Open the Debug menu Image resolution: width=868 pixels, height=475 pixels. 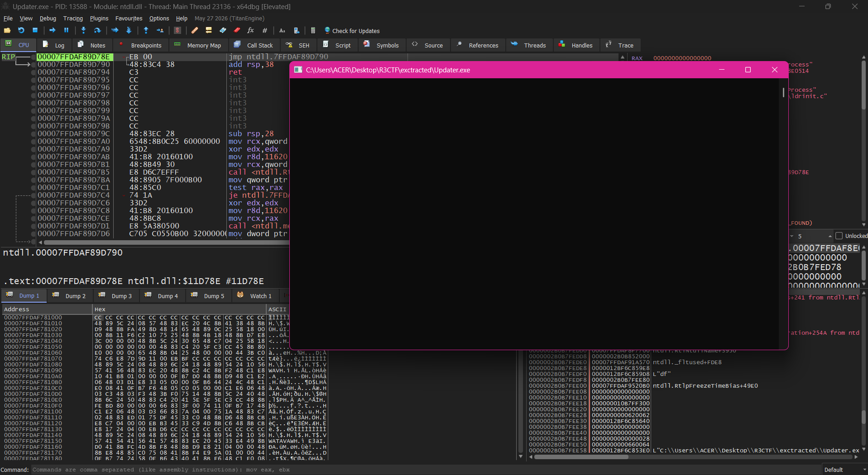pos(48,19)
